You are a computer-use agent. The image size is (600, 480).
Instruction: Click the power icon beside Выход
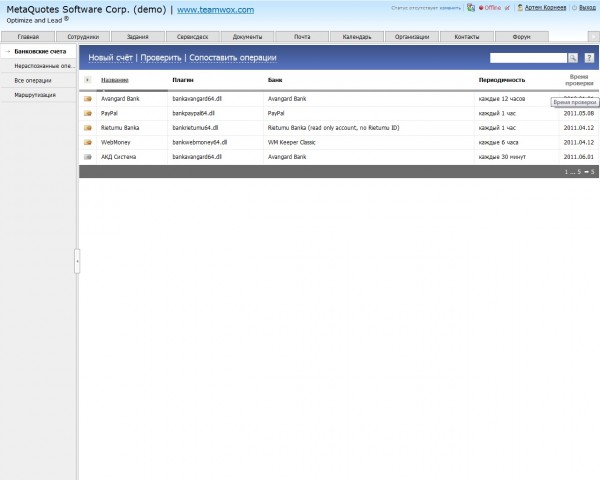[574, 8]
